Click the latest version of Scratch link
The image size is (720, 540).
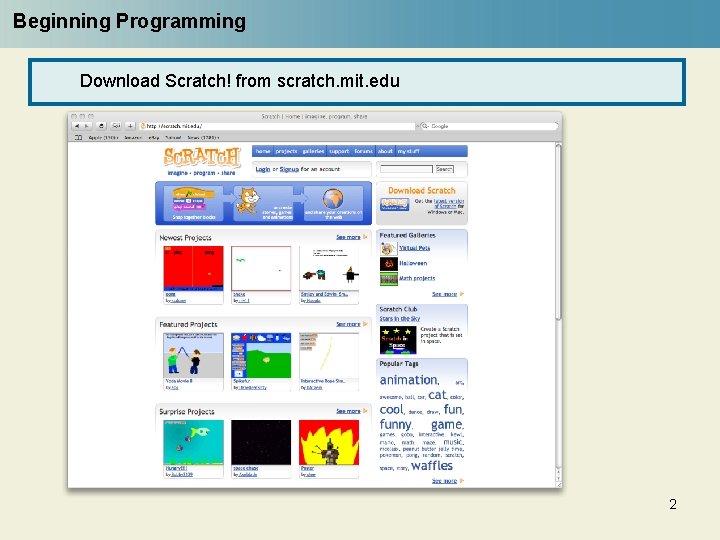[449, 203]
